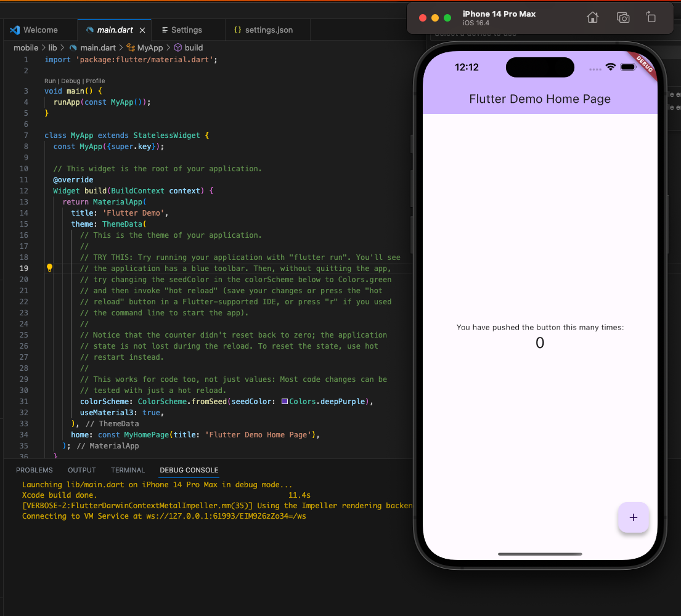Click the Wi-Fi icon in simulator status bar
681x616 pixels.
click(611, 67)
